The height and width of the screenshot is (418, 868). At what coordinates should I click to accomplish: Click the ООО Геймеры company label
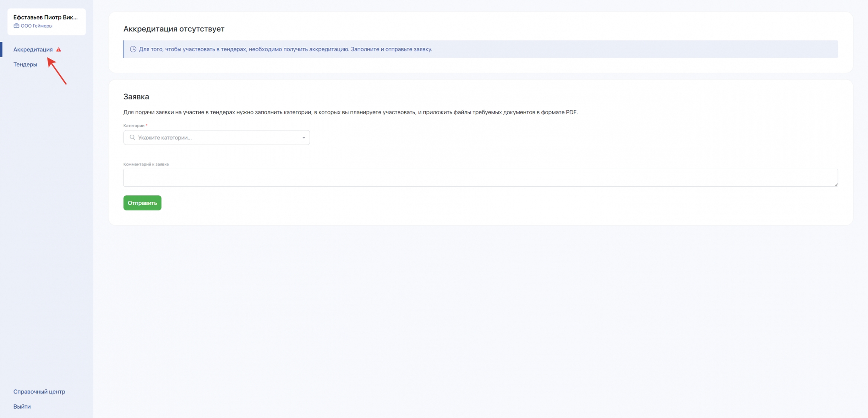click(37, 26)
